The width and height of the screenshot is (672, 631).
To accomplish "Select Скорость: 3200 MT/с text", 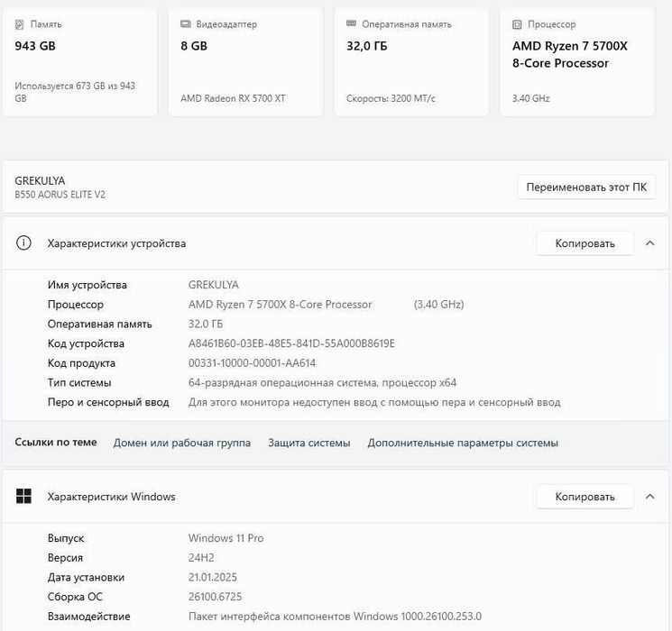I will coord(391,98).
